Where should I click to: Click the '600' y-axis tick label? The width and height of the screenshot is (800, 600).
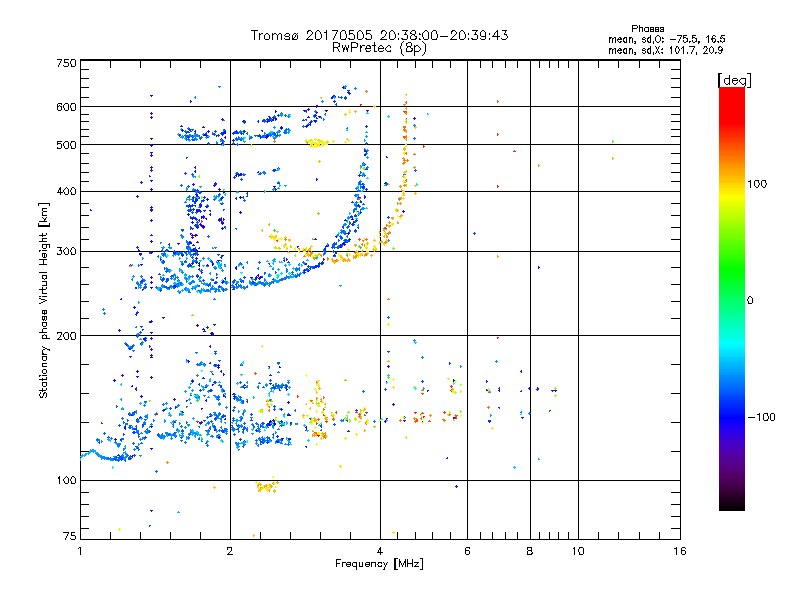(x=66, y=107)
